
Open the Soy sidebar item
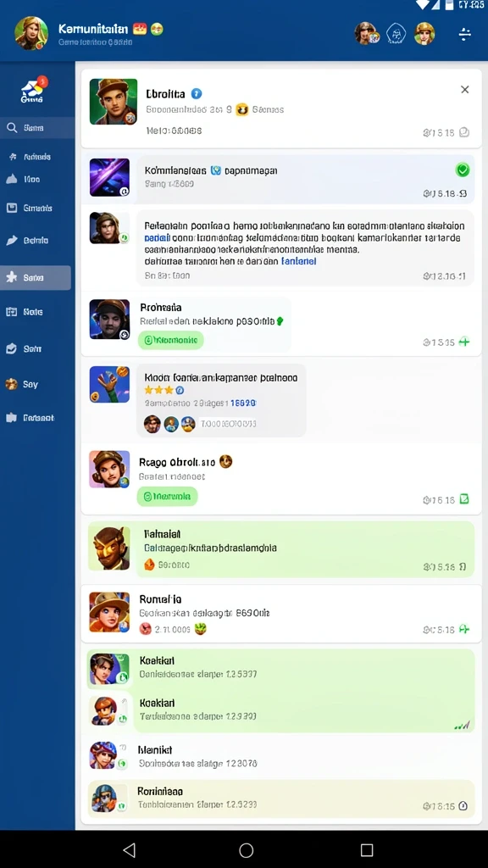(x=22, y=384)
